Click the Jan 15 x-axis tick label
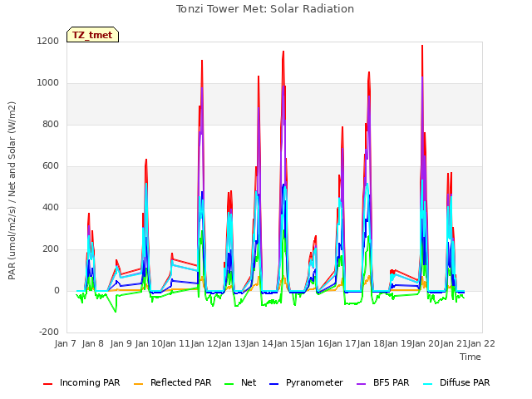 click(x=287, y=343)
